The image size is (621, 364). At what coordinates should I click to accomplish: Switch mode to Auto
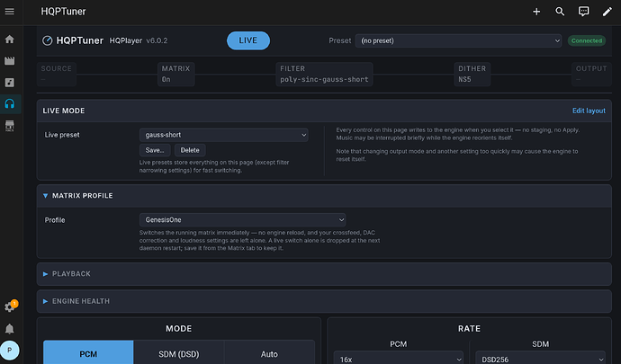269,354
